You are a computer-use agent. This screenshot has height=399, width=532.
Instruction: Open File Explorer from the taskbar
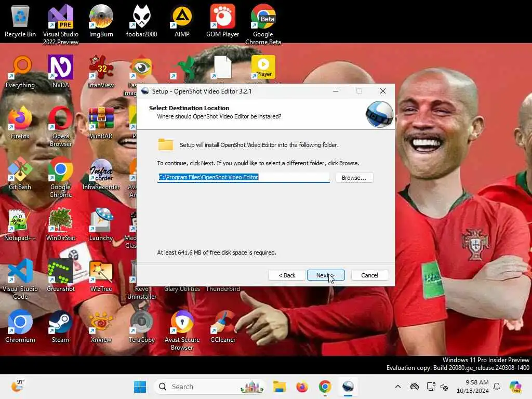pyautogui.click(x=279, y=387)
